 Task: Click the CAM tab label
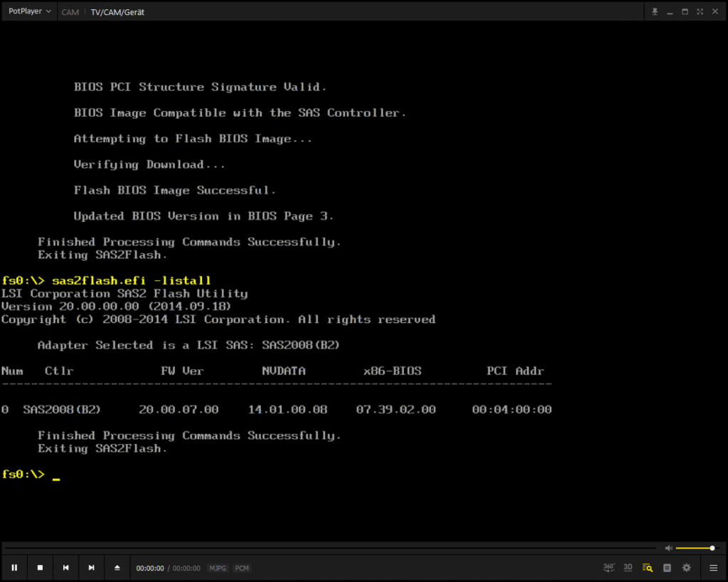click(x=70, y=12)
